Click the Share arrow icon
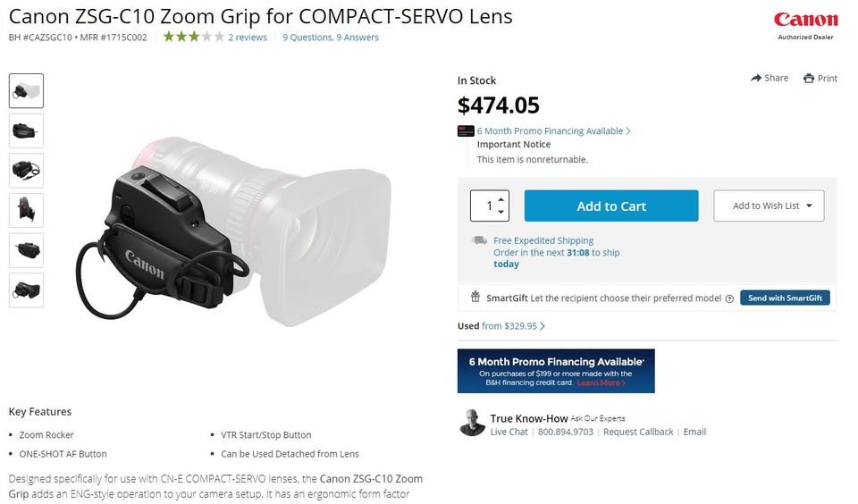The image size is (858, 504). 756,78
